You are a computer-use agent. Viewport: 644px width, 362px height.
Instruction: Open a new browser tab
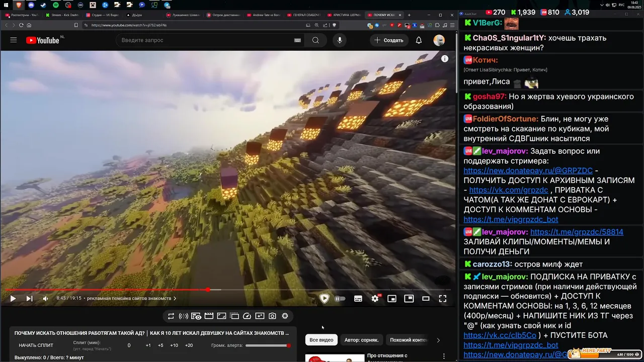pyautogui.click(x=409, y=15)
